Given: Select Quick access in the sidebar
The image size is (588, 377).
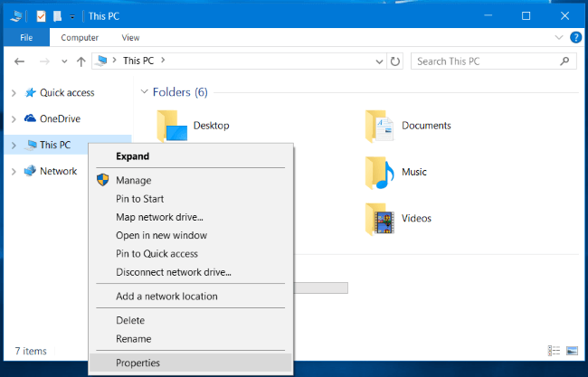Looking at the screenshot, I should (x=67, y=92).
